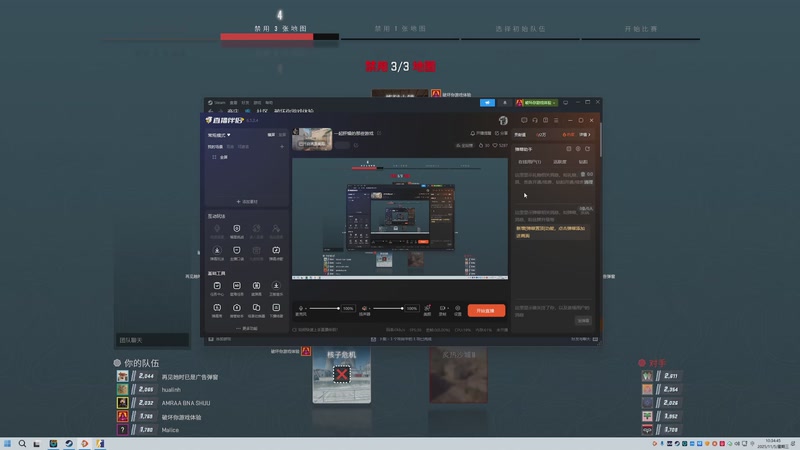Open the 常规模式 mode dropdown
Screen dimensions: 800x450
pyautogui.click(x=219, y=135)
